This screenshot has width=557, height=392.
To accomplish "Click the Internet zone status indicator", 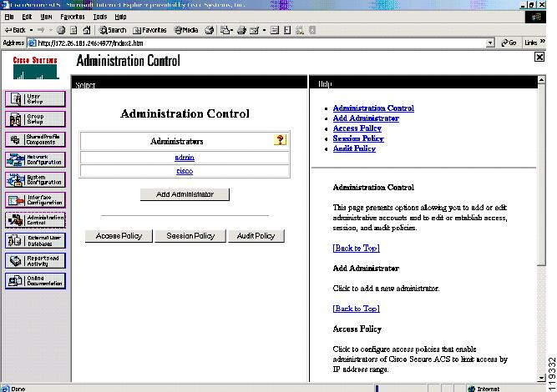I will 484,389.
